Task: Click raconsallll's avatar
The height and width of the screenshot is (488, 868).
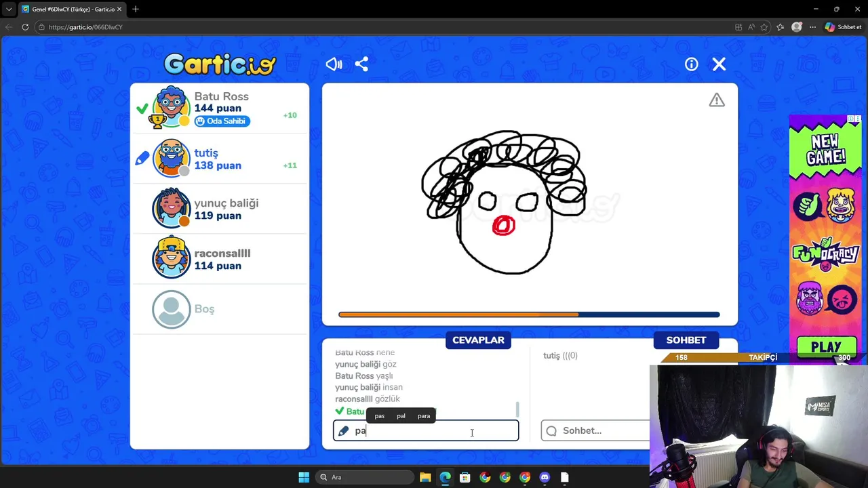Action: click(171, 258)
